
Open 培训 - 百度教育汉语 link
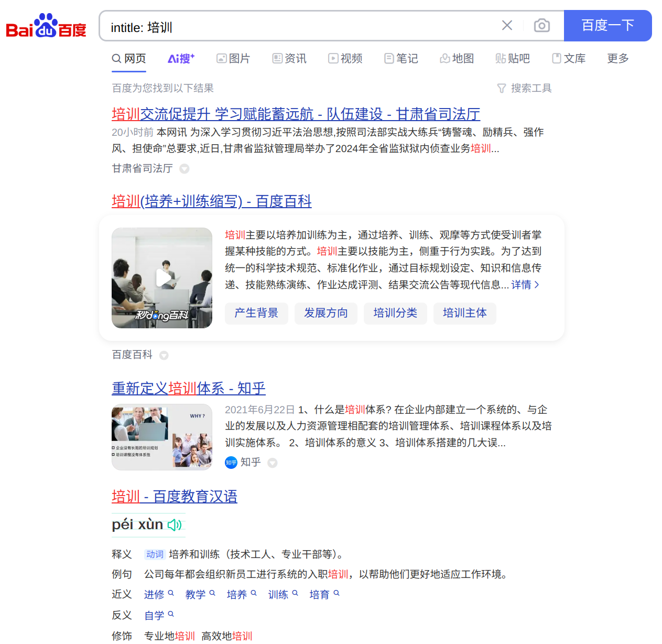pyautogui.click(x=175, y=496)
